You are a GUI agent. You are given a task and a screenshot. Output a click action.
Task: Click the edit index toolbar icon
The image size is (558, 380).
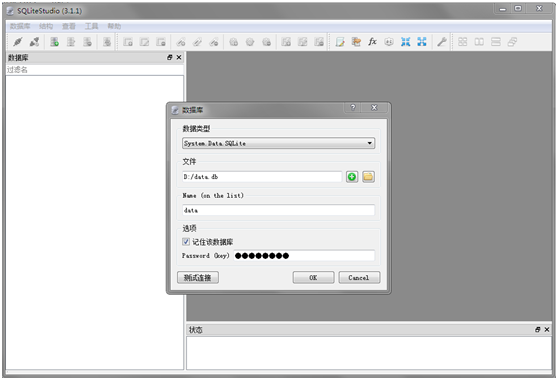point(197,42)
